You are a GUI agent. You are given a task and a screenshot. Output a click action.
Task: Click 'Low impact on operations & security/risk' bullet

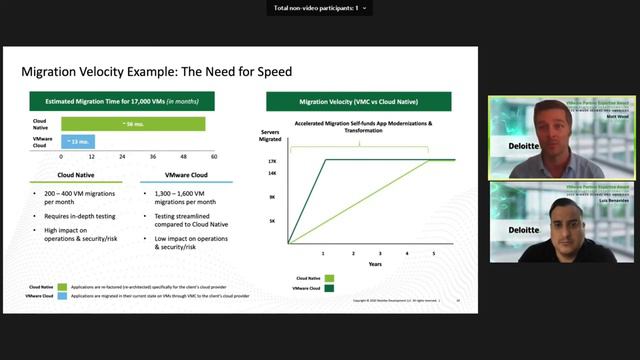click(191, 243)
